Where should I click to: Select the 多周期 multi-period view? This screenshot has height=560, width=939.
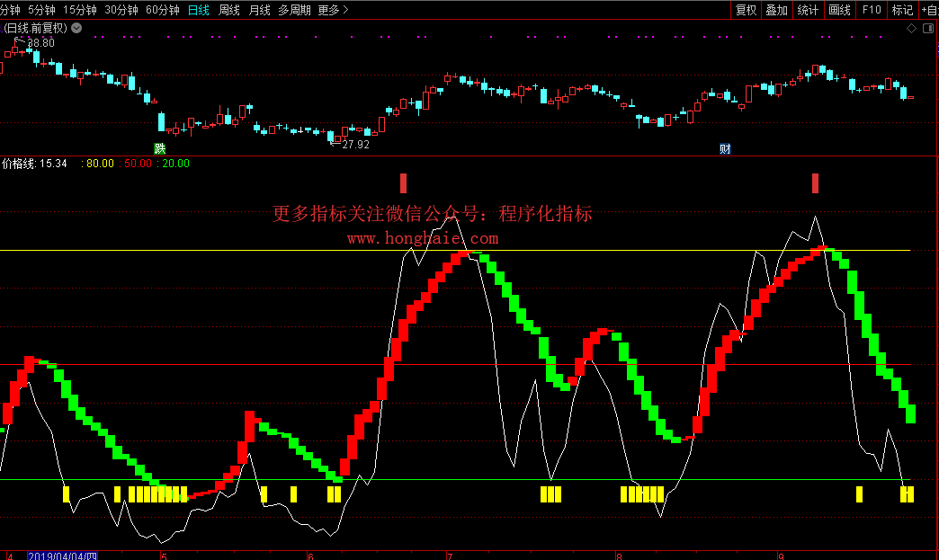click(294, 10)
